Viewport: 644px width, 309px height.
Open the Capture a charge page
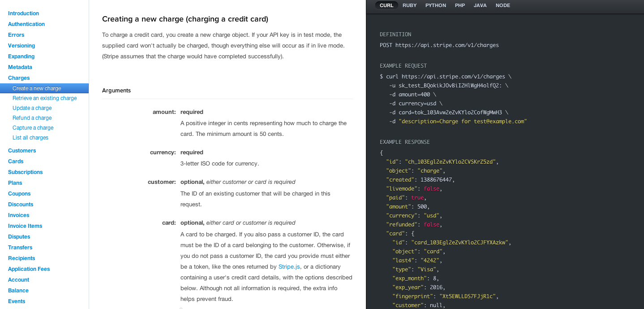[33, 127]
